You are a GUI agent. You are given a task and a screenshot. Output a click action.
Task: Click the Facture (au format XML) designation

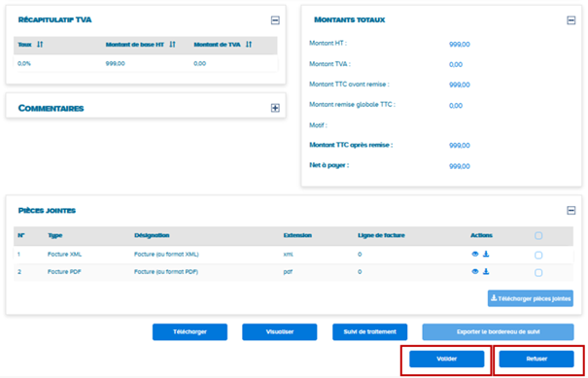coord(166,255)
